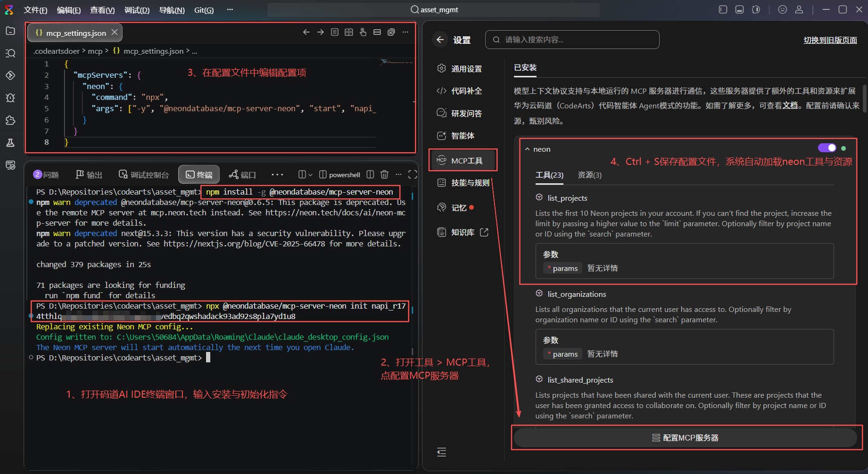Click the bottom activity bar icon below the flask
The width and height of the screenshot is (868, 474).
(x=10, y=165)
